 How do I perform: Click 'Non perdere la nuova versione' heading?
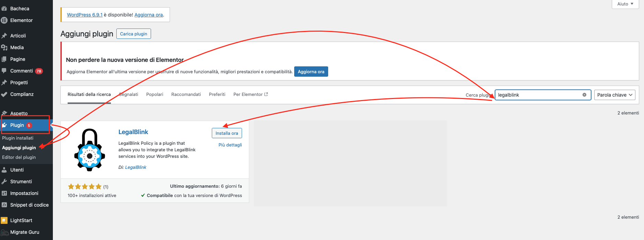[x=125, y=60]
